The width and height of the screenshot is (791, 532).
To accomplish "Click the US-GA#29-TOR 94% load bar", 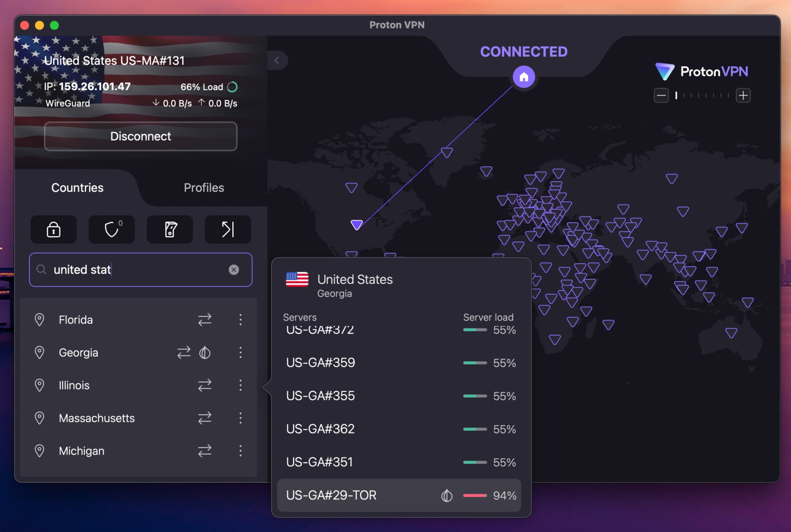I will pyautogui.click(x=475, y=495).
